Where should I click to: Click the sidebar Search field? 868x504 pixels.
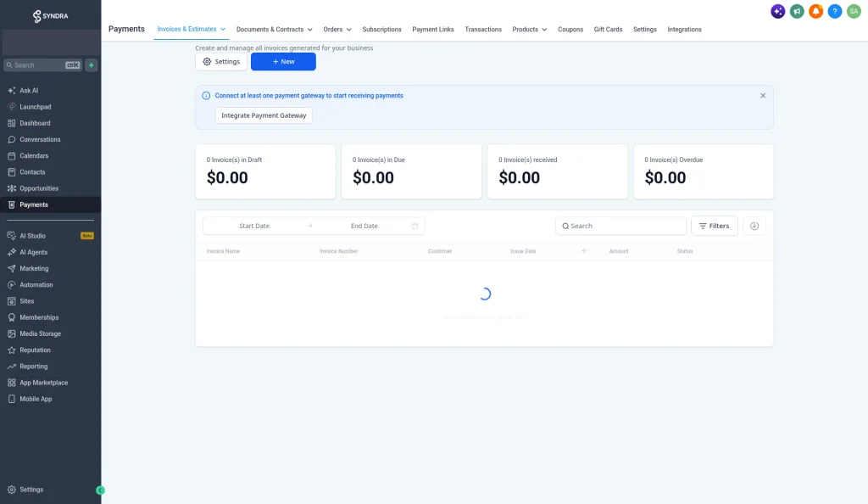43,65
